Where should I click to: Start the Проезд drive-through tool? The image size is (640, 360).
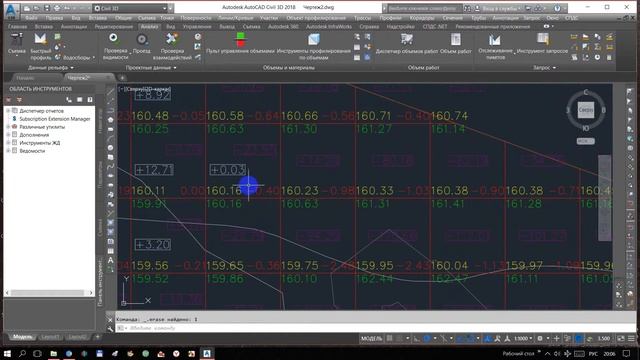pyautogui.click(x=141, y=44)
